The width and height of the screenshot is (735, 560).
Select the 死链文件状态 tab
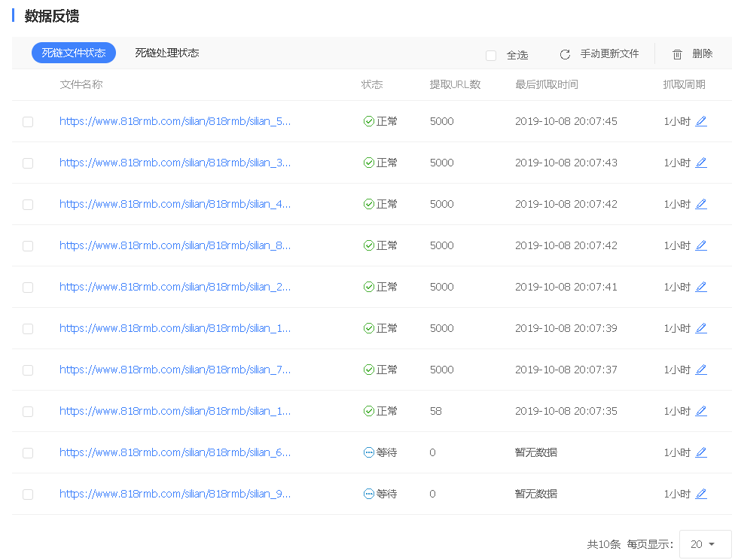point(74,53)
